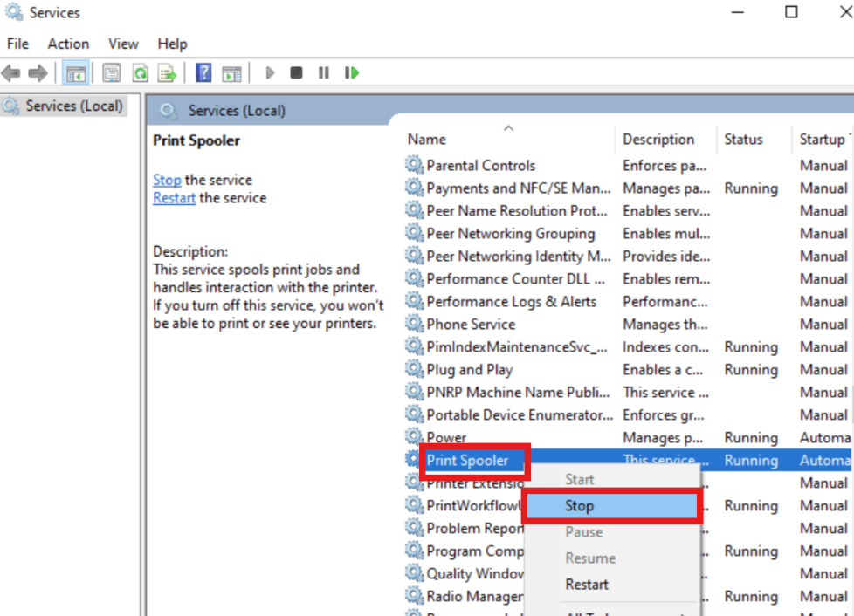Click Running status of Plug and Play
The height and width of the screenshot is (616, 854).
(750, 370)
